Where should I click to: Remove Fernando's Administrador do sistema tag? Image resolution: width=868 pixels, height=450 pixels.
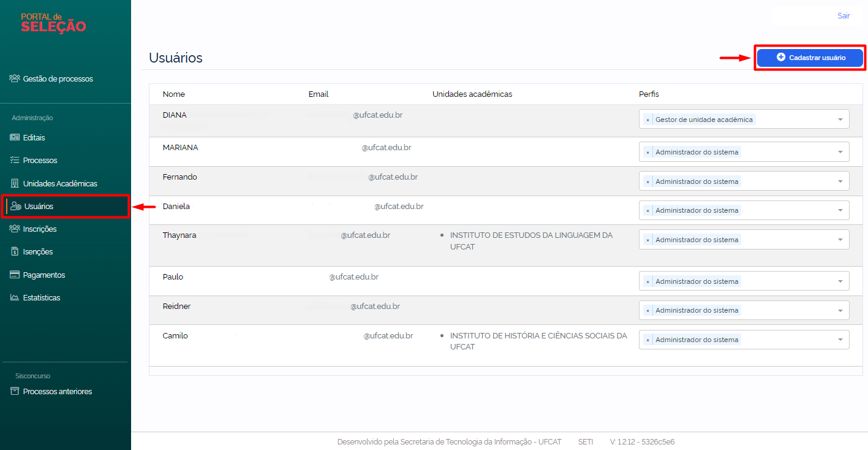click(x=647, y=181)
